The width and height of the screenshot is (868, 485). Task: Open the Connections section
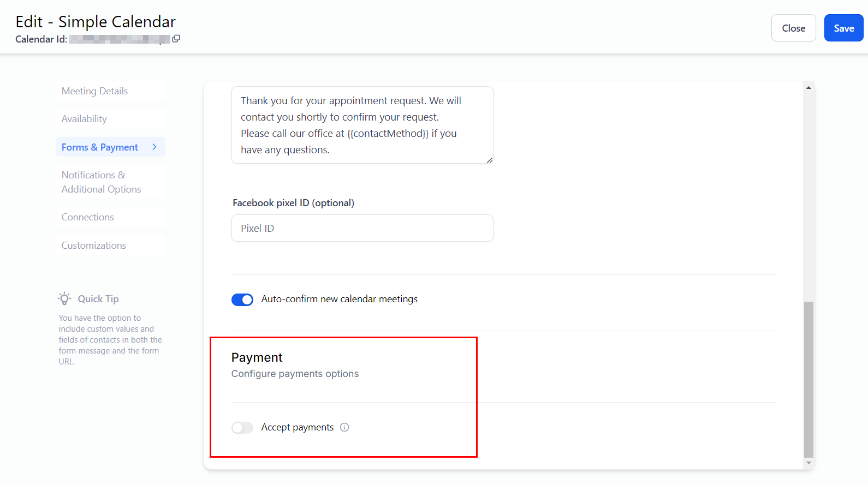(x=87, y=217)
